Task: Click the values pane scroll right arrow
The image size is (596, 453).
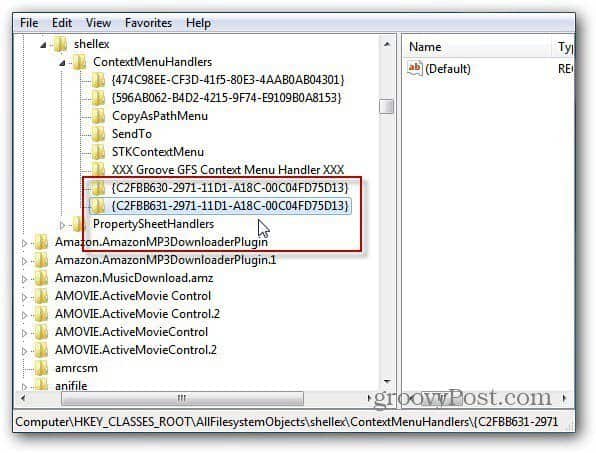Action: point(565,398)
